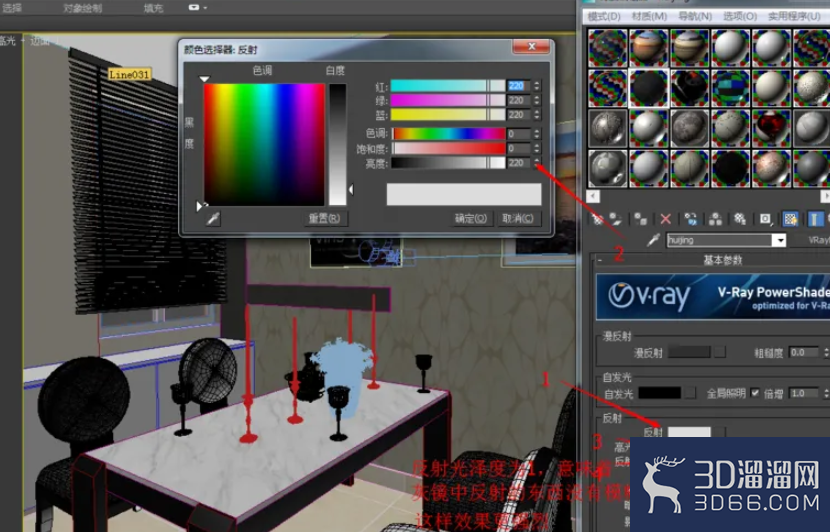The image size is (830, 532).
Task: Click the red X Reset Material icon
Action: [665, 219]
